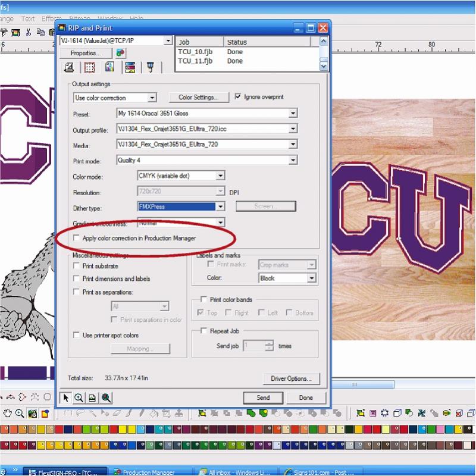Click the green-yellow shape combine icon
The width and height of the screenshot is (476, 476).
pyautogui.click(x=264, y=413)
